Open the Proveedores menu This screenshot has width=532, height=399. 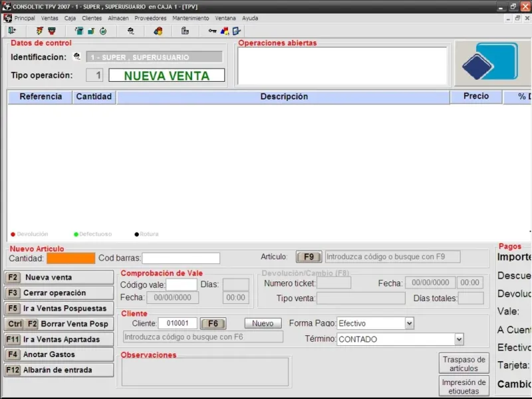click(x=150, y=19)
